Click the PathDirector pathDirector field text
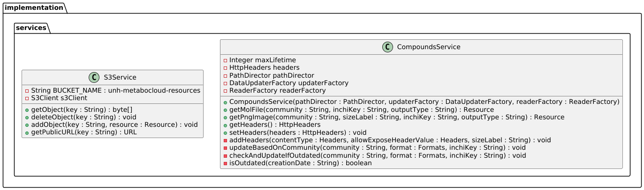 (272, 75)
